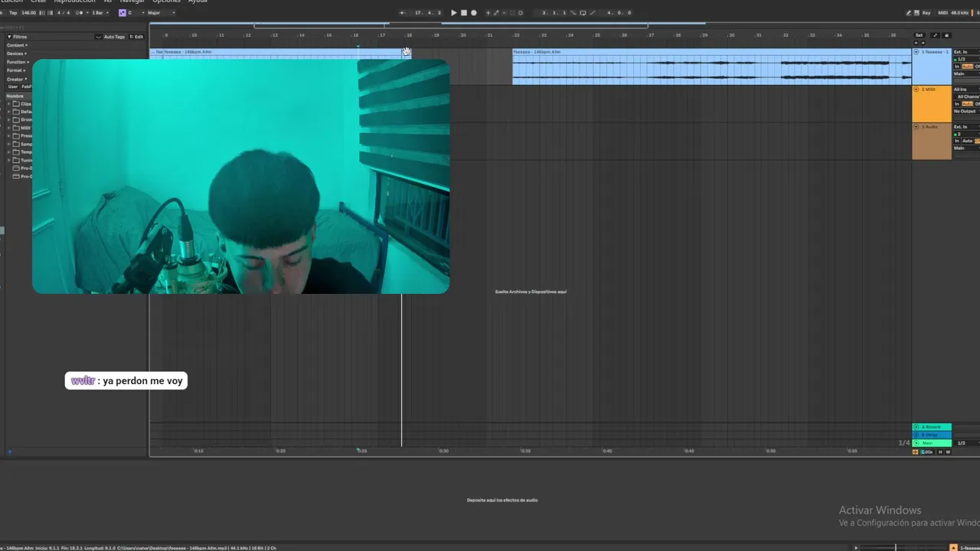Select the User creator tag
The width and height of the screenshot is (980, 551).
tap(12, 86)
